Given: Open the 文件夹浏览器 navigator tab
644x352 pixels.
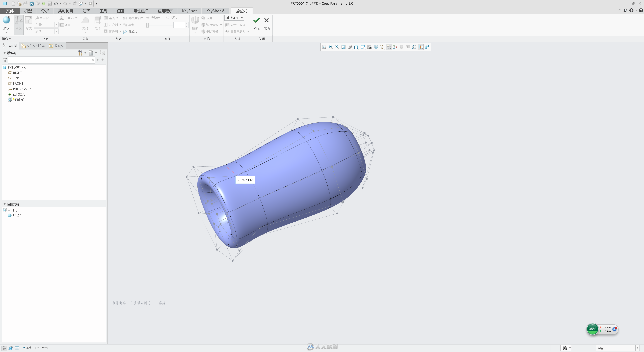Looking at the screenshot, I should coord(33,46).
